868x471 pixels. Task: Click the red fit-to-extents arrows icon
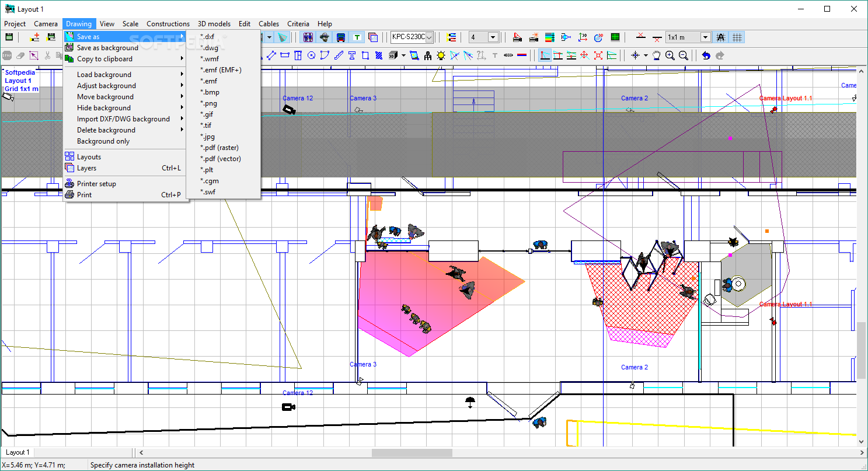coord(598,55)
